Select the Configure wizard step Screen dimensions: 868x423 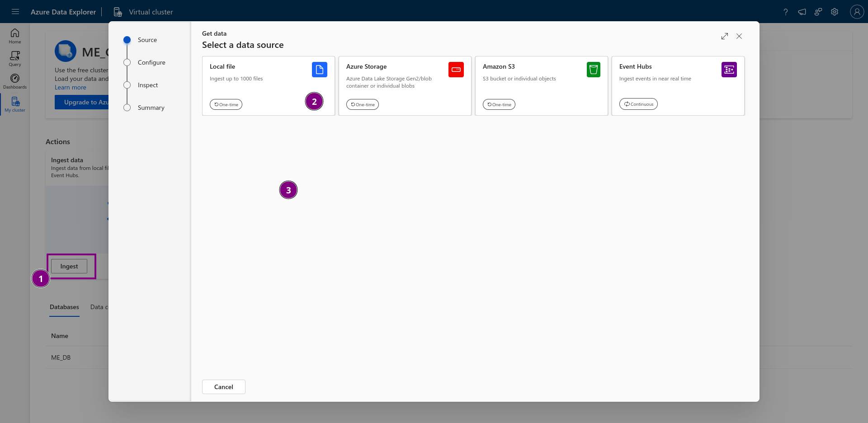[145, 62]
